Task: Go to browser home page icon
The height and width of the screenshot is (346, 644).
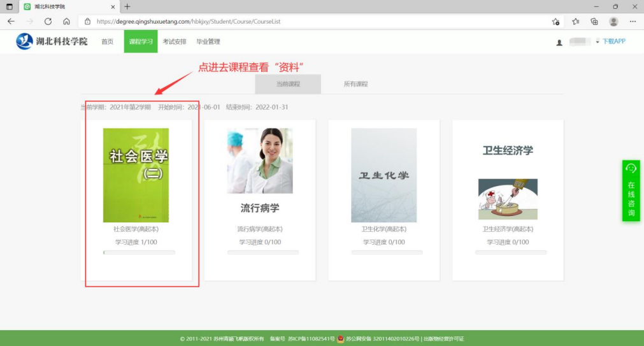Action: tap(66, 22)
